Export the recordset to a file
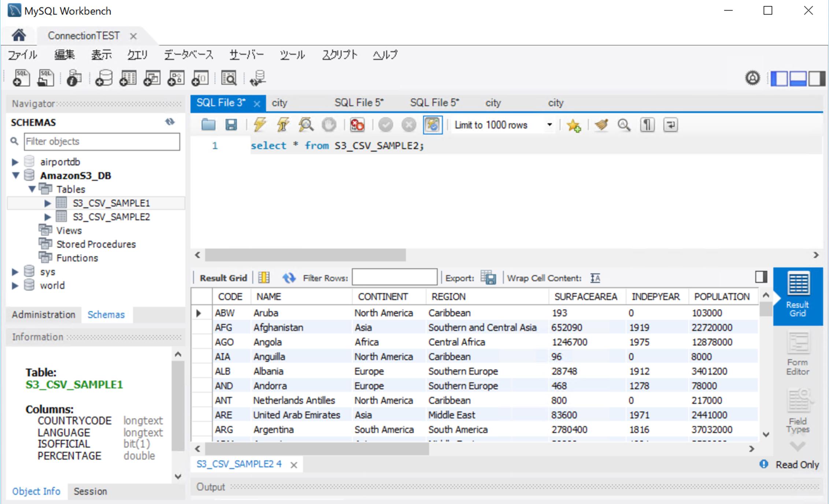829x504 pixels. 488,278
